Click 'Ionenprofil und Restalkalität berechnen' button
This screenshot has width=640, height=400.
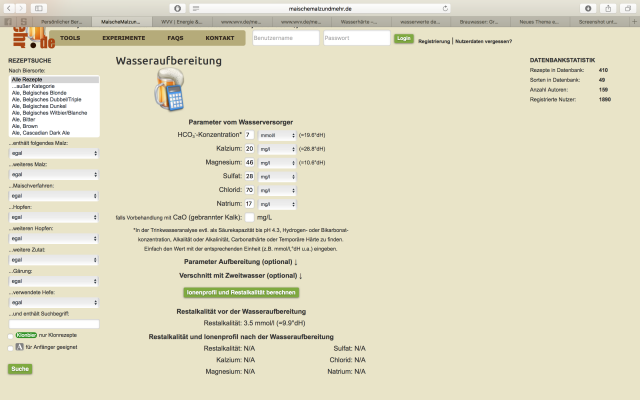(x=241, y=292)
